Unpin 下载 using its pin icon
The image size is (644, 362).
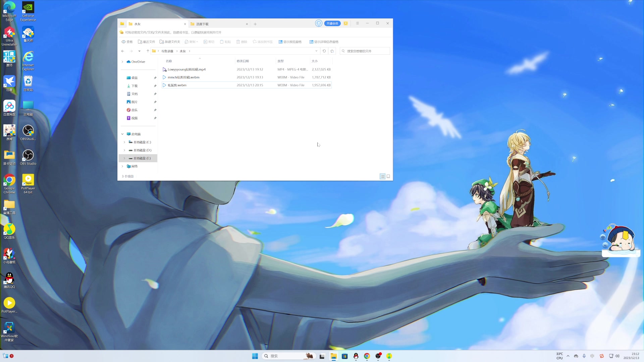tap(155, 86)
